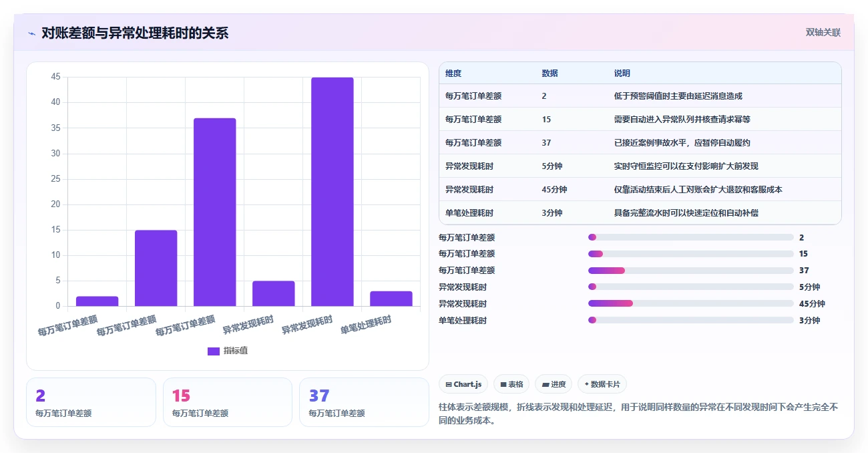Screen dimensions: 868x453
Task: Click the tallest chart bar reaching 45
Action: (332, 192)
